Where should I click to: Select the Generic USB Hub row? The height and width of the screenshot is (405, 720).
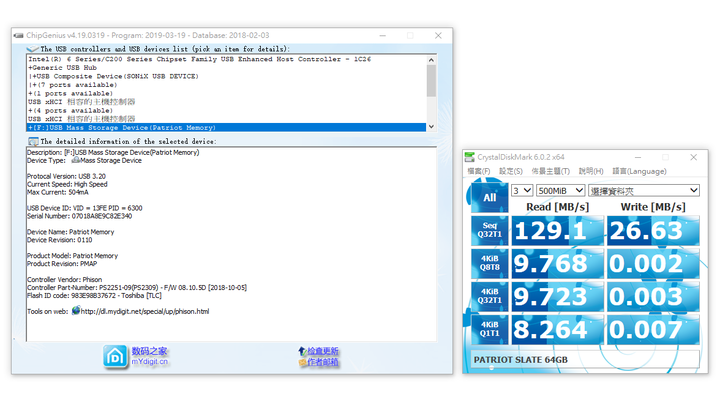point(226,68)
